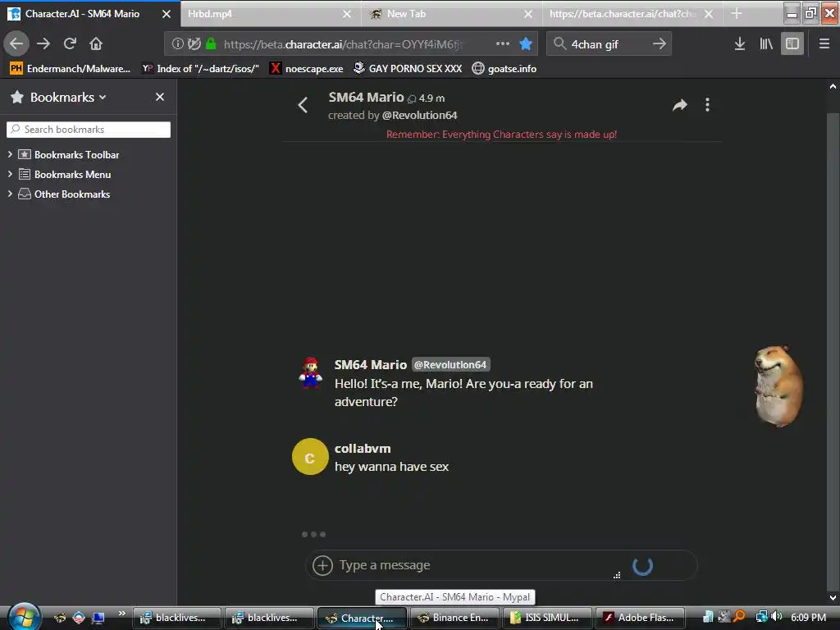Share the SM64 Mario chat
The width and height of the screenshot is (840, 630).
[680, 105]
